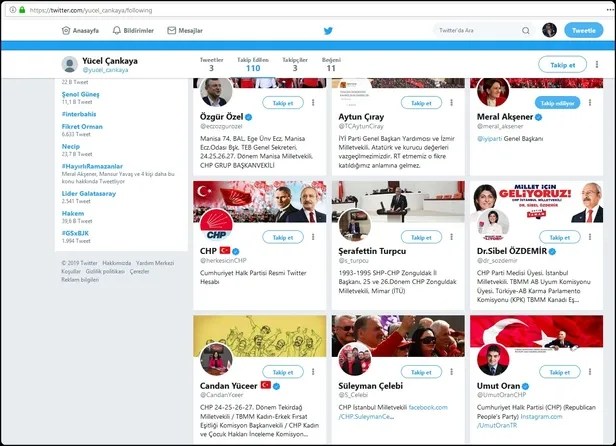Follow Candan Yüceer with Takip et
The height and width of the screenshot is (446, 616).
click(x=283, y=372)
